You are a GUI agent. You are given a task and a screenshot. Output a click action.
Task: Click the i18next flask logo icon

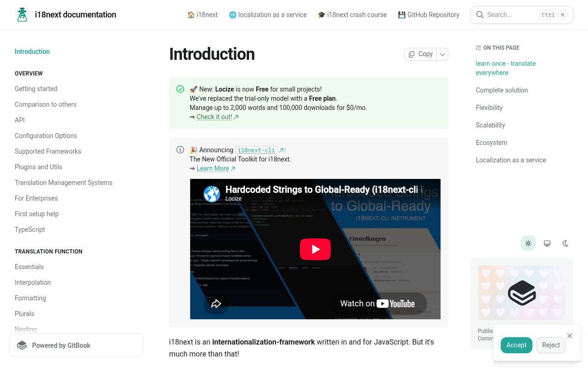[x=22, y=15]
